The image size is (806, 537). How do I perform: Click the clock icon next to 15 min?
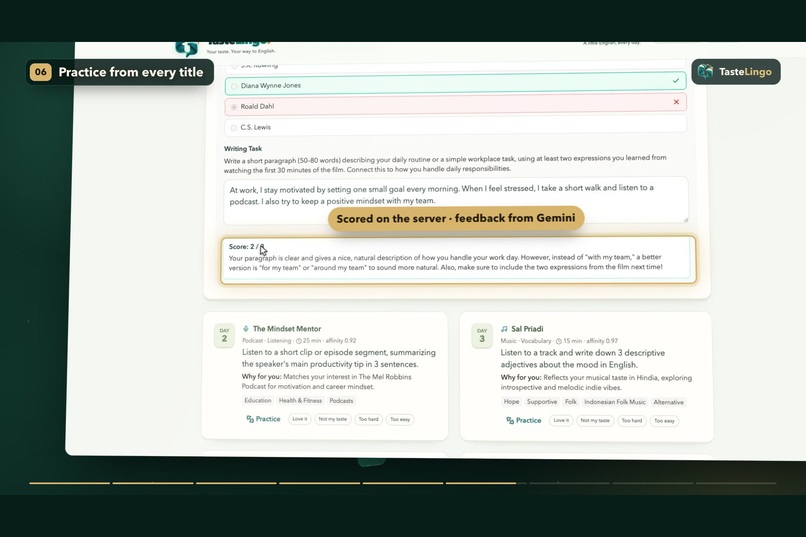click(x=559, y=341)
